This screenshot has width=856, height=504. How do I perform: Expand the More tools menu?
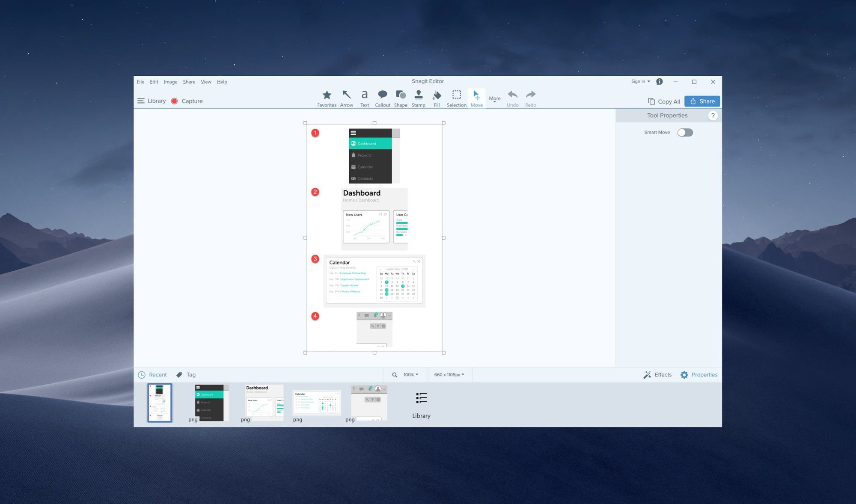pos(494,99)
